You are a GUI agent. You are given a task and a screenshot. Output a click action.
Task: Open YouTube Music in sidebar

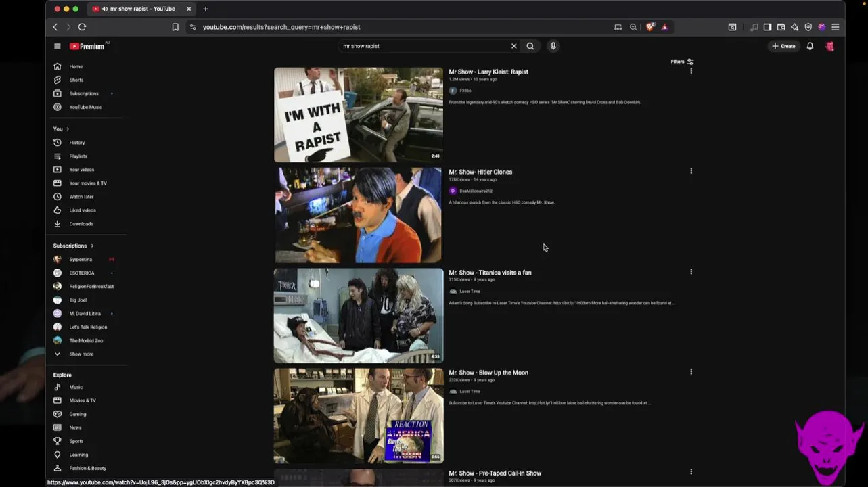coord(86,107)
